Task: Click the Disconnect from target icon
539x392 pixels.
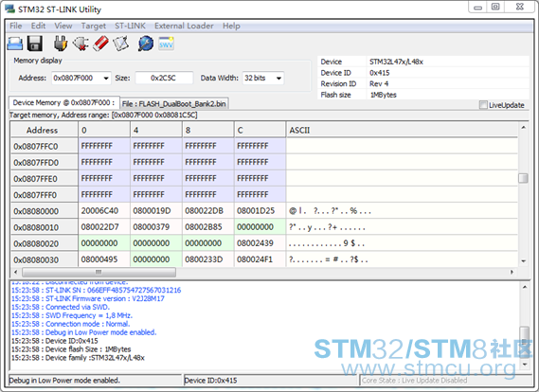Action: click(81, 44)
